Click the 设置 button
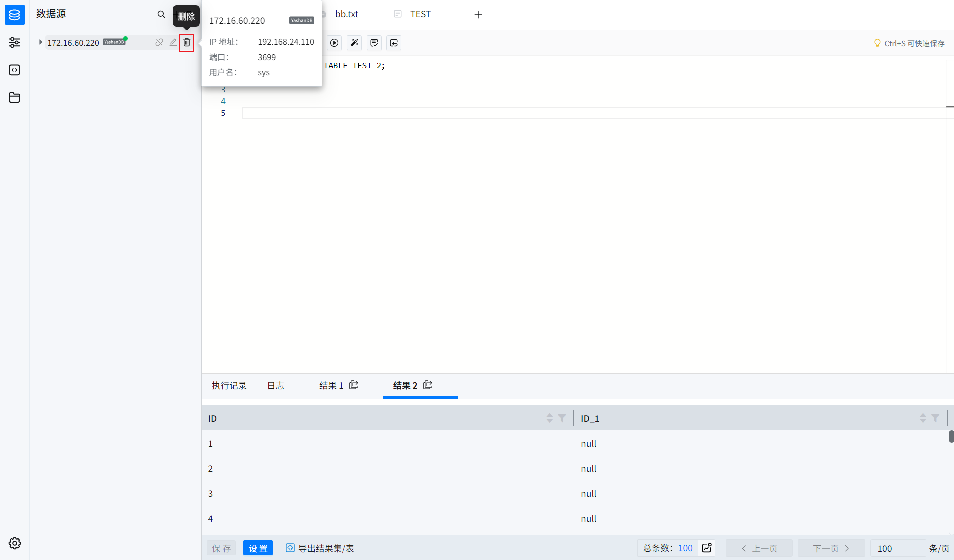This screenshot has height=560, width=954. point(258,548)
